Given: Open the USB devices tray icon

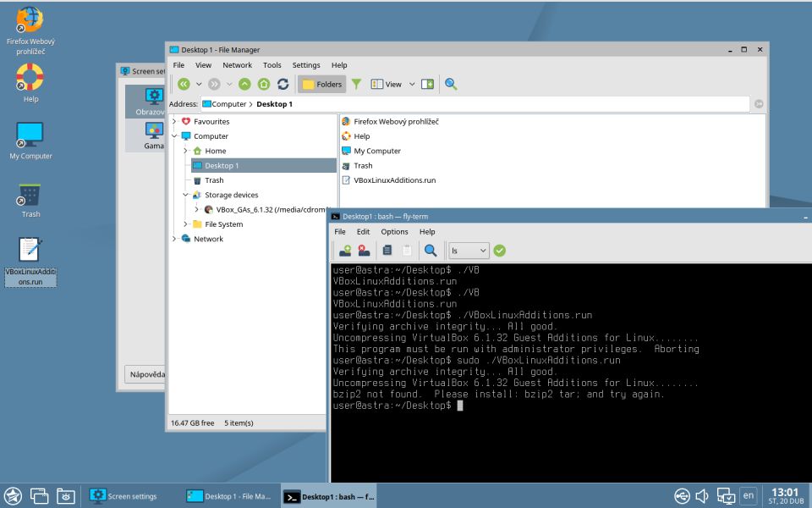Looking at the screenshot, I should (682, 496).
